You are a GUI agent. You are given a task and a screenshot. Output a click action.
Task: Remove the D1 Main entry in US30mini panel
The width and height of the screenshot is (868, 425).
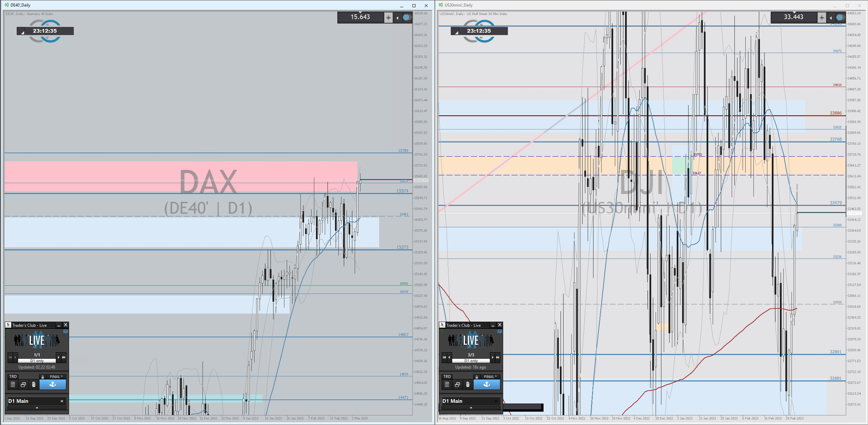pos(496,401)
